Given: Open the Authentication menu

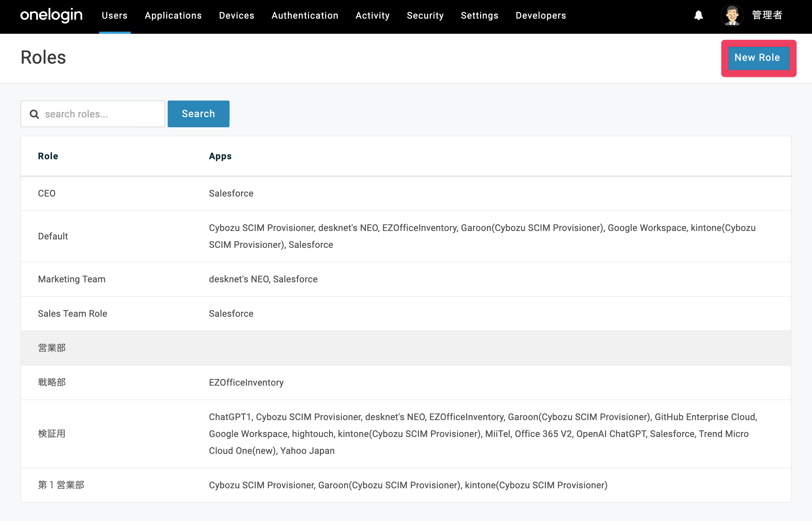Looking at the screenshot, I should point(305,15).
